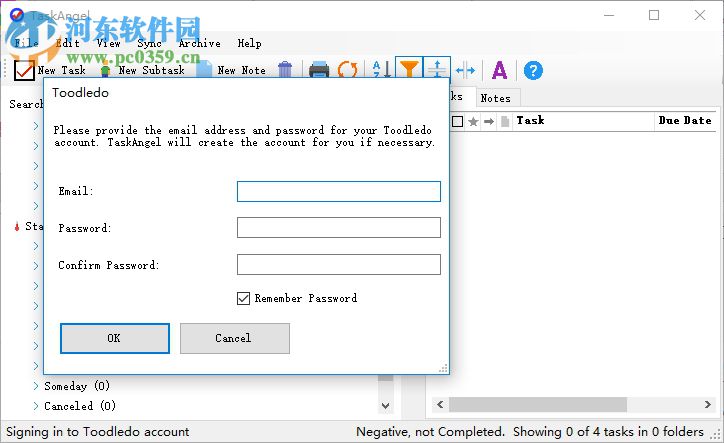
Task: Click the purple font A icon
Action: pyautogui.click(x=499, y=70)
